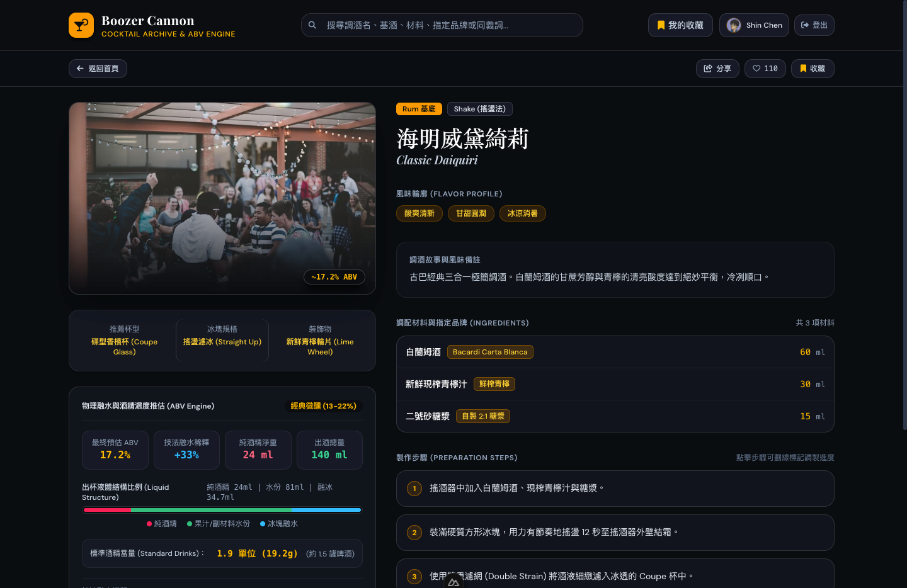
Task: Click the red 純酒精 legend dot
Action: click(x=149, y=524)
